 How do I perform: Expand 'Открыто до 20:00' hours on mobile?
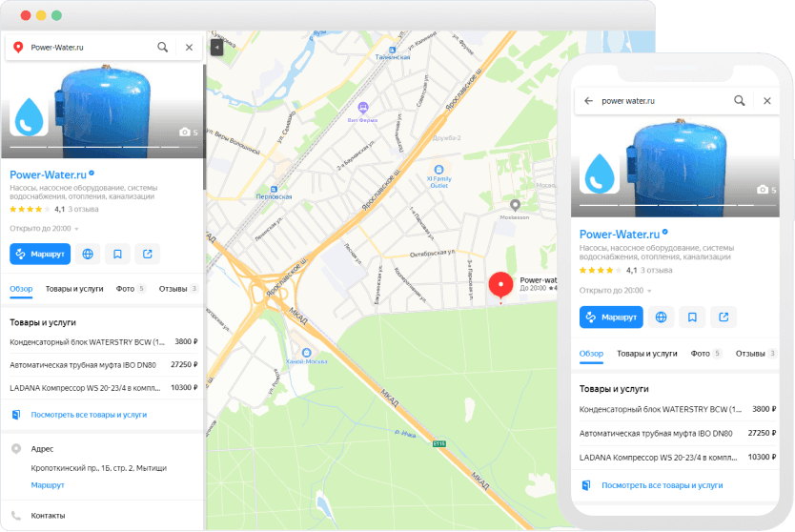tap(615, 290)
